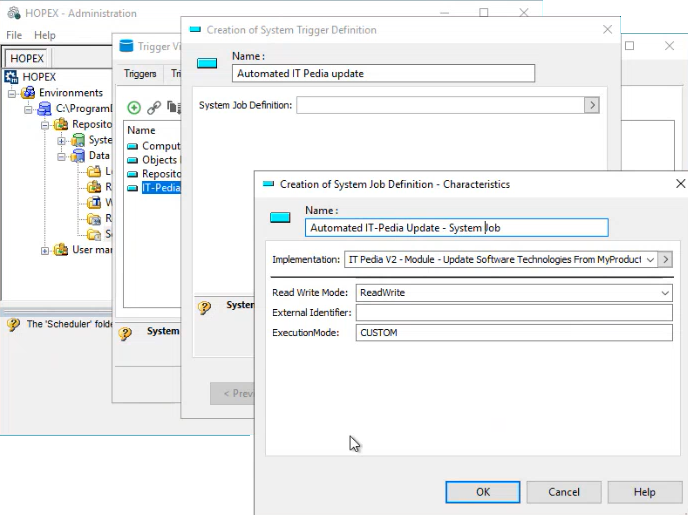Open the Implementation dropdown list
688x515 pixels.
click(650, 260)
